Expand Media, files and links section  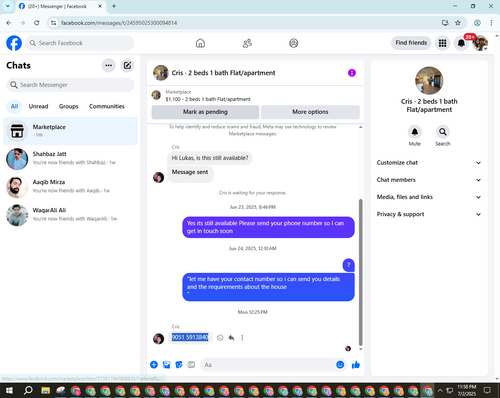click(429, 197)
